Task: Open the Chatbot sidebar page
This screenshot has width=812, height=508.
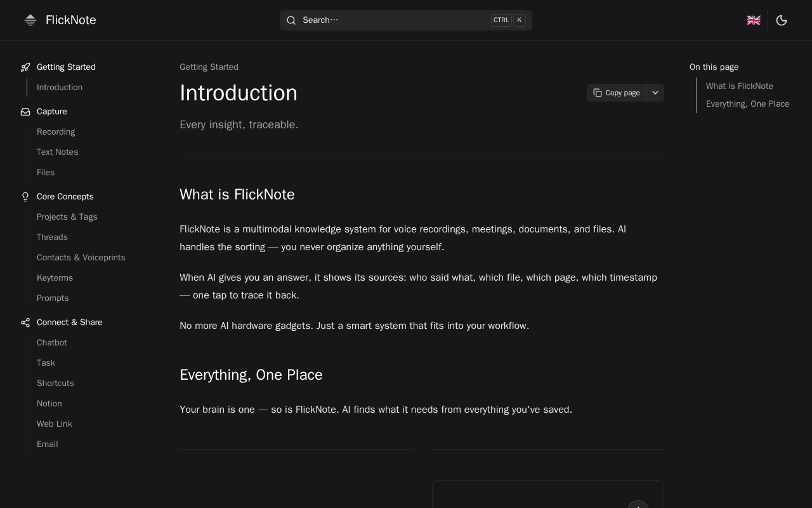Action: [51, 343]
